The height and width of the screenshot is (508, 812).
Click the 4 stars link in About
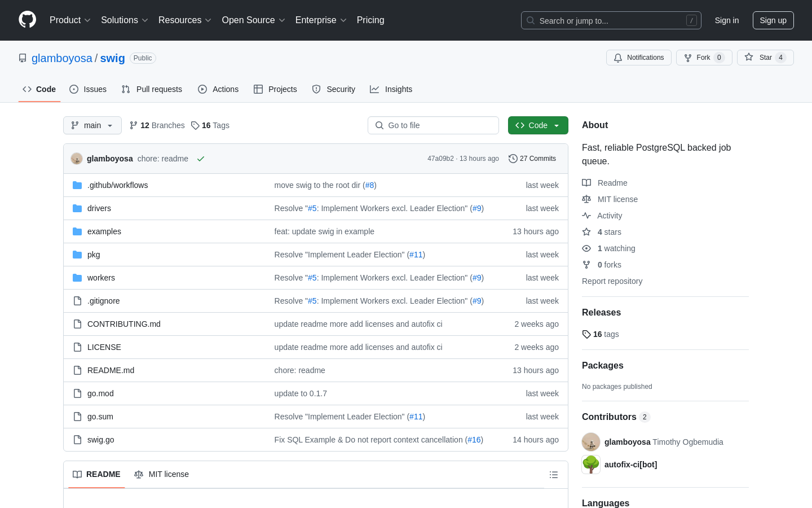point(609,232)
